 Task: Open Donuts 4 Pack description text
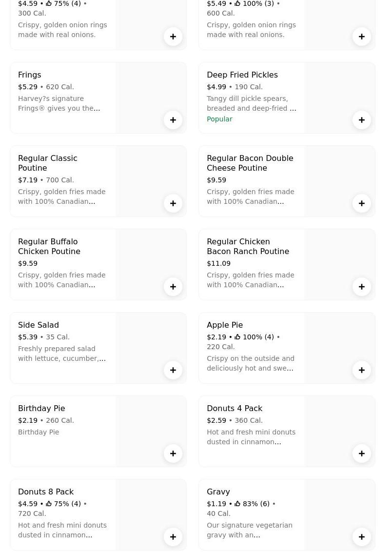(x=251, y=437)
